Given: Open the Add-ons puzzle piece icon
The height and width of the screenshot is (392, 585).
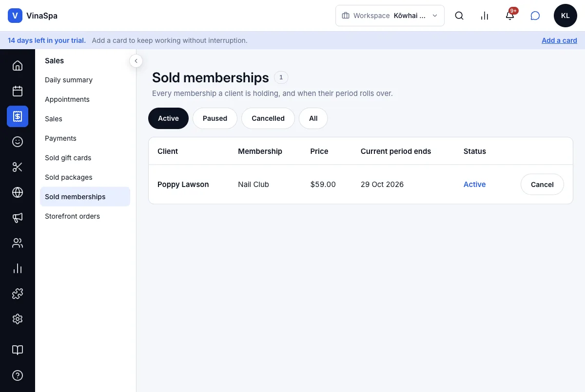Looking at the screenshot, I should (18, 294).
